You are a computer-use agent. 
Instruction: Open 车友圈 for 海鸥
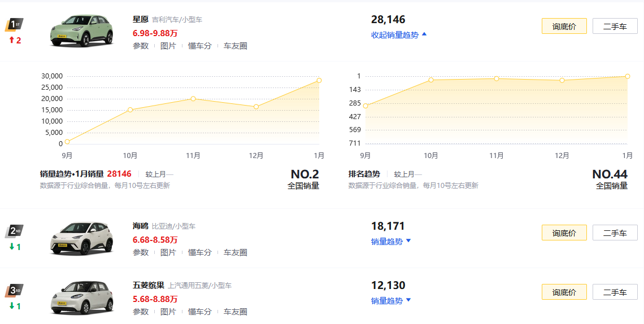(236, 253)
